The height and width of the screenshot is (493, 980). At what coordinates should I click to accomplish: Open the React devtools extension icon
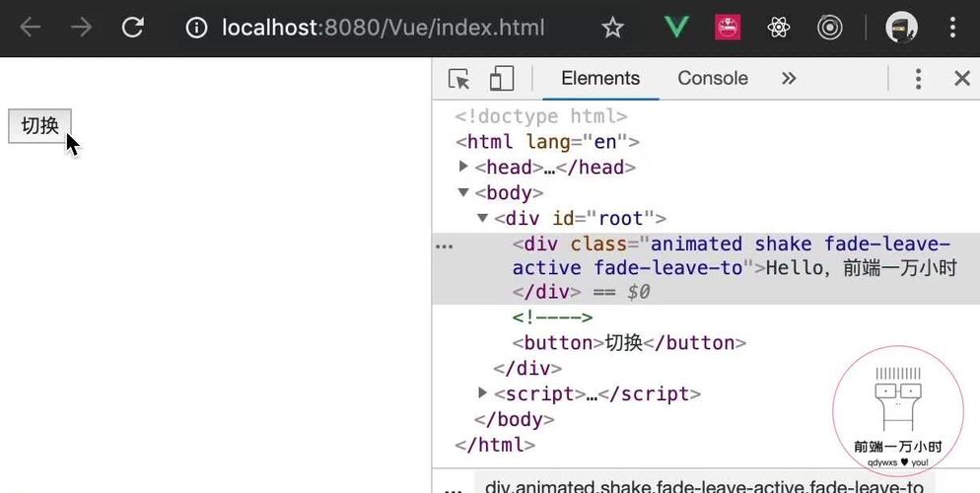point(779,28)
